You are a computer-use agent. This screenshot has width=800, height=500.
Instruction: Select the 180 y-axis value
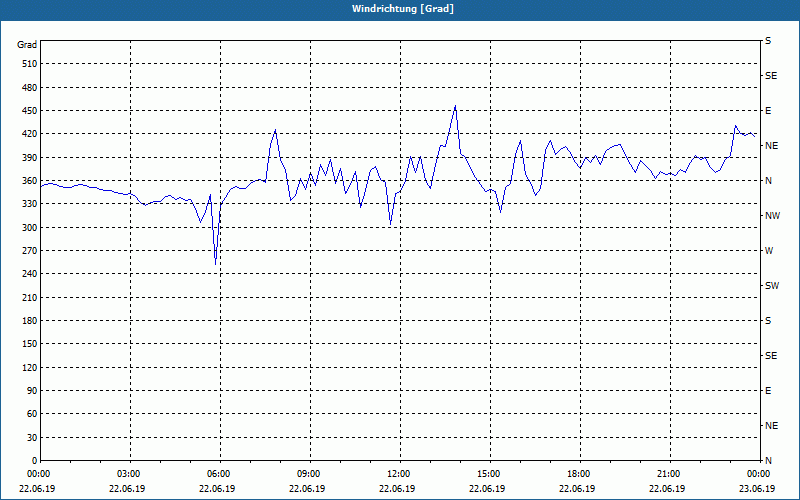(x=29, y=321)
